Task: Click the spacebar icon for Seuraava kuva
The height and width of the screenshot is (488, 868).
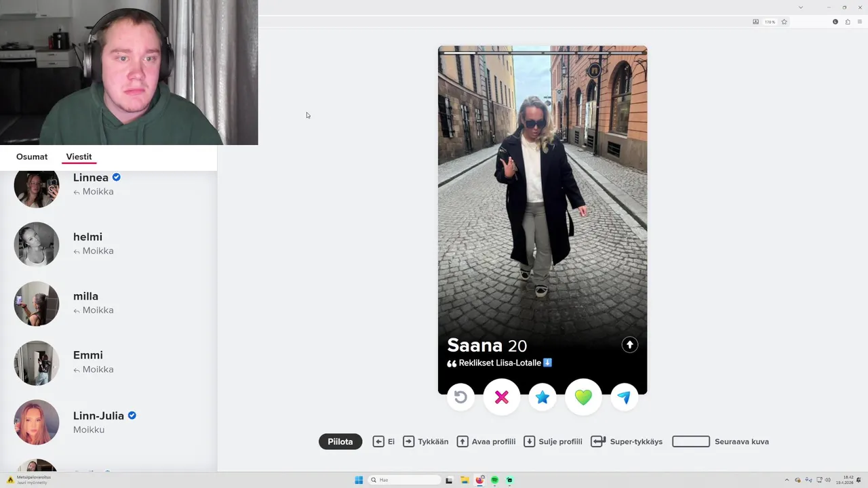Action: pyautogui.click(x=691, y=441)
